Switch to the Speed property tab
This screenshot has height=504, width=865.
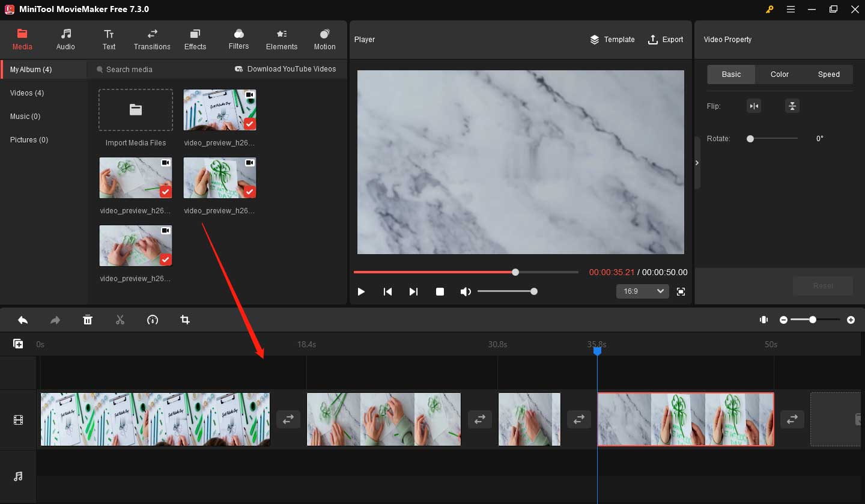coord(829,74)
